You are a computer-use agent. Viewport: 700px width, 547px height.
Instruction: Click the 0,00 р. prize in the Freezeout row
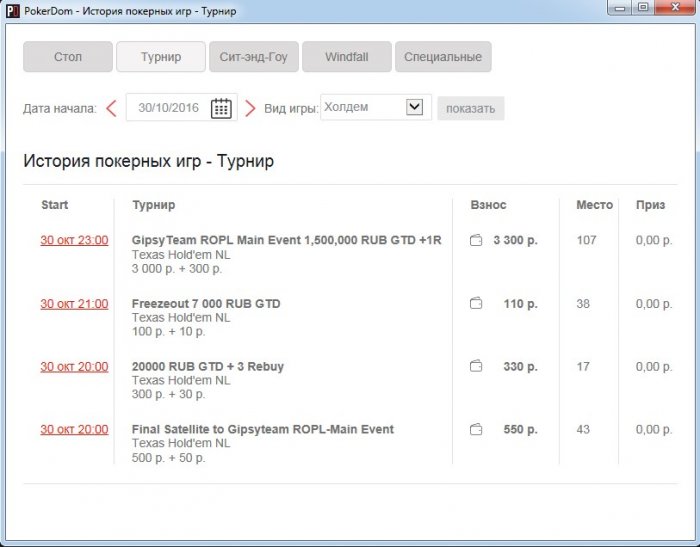click(654, 304)
